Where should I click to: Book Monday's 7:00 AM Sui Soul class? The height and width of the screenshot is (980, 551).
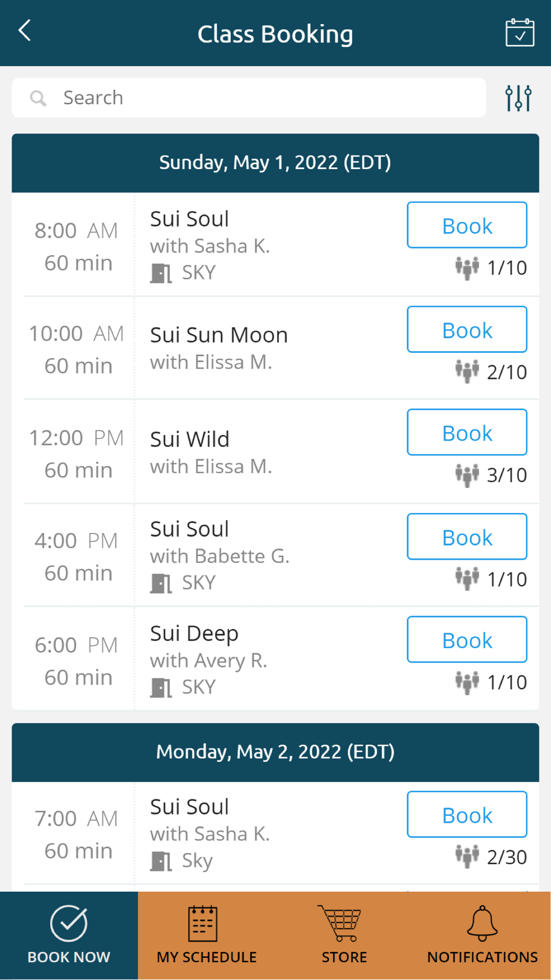[467, 814]
